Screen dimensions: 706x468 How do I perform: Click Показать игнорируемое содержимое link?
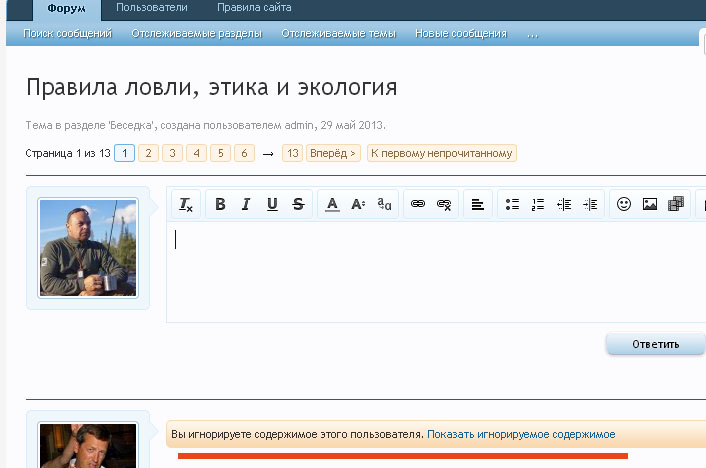pos(521,435)
